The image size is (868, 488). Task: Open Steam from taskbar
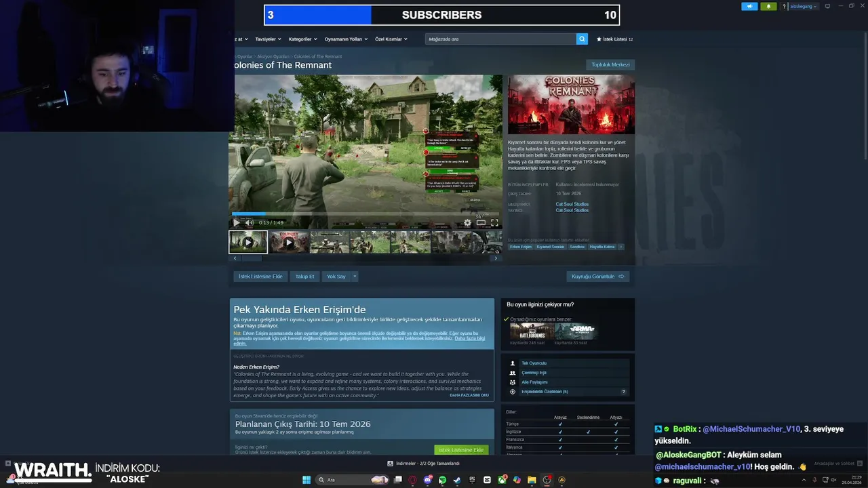click(457, 480)
